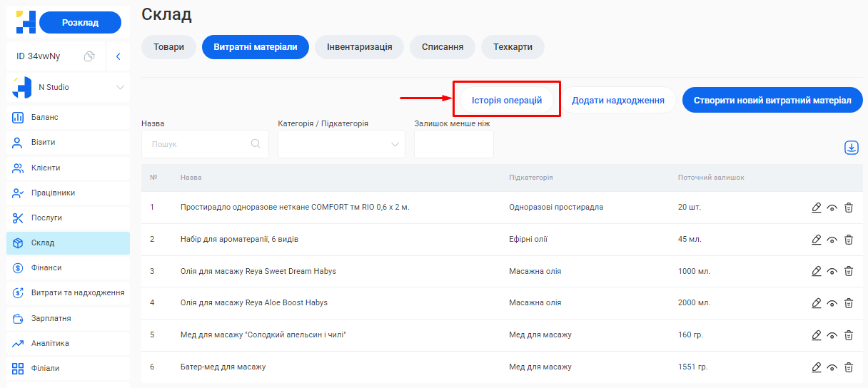Delete Простирадло одноразове row
Viewport: 868px width, 388px height.
[x=849, y=208]
